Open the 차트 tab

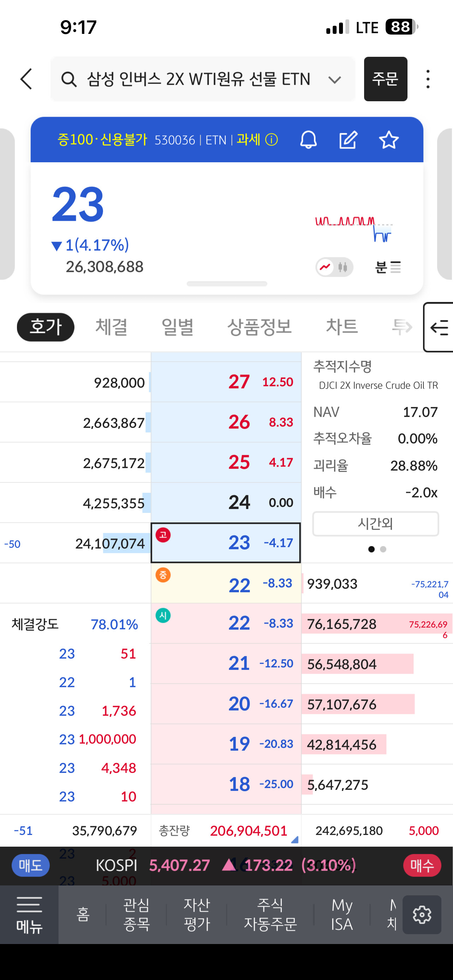click(x=342, y=327)
